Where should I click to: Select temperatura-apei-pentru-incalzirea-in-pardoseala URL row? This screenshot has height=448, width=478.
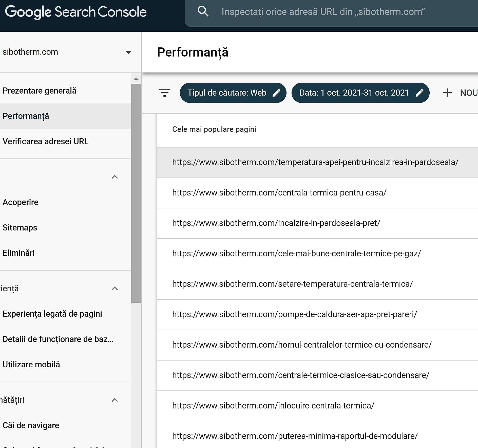click(317, 163)
